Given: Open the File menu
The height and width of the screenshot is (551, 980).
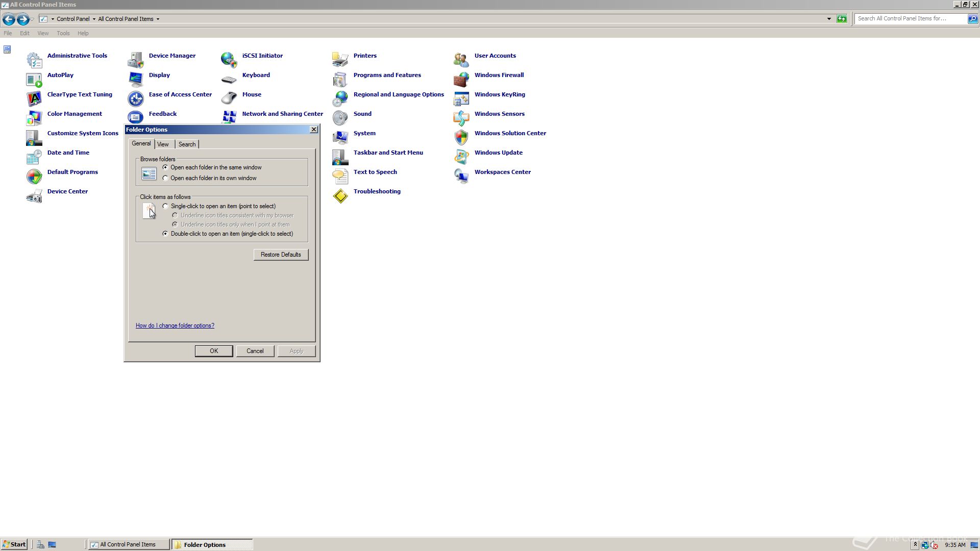Looking at the screenshot, I should tap(8, 33).
